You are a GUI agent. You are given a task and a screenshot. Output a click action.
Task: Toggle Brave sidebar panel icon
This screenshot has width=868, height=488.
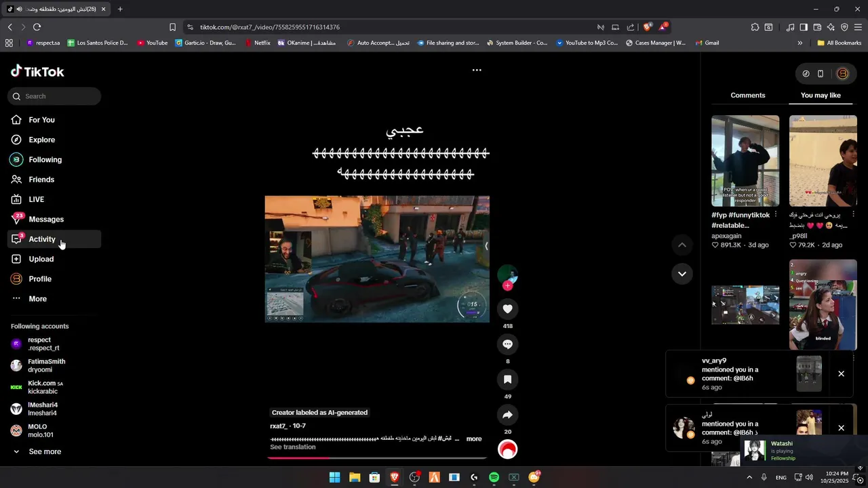804,27
